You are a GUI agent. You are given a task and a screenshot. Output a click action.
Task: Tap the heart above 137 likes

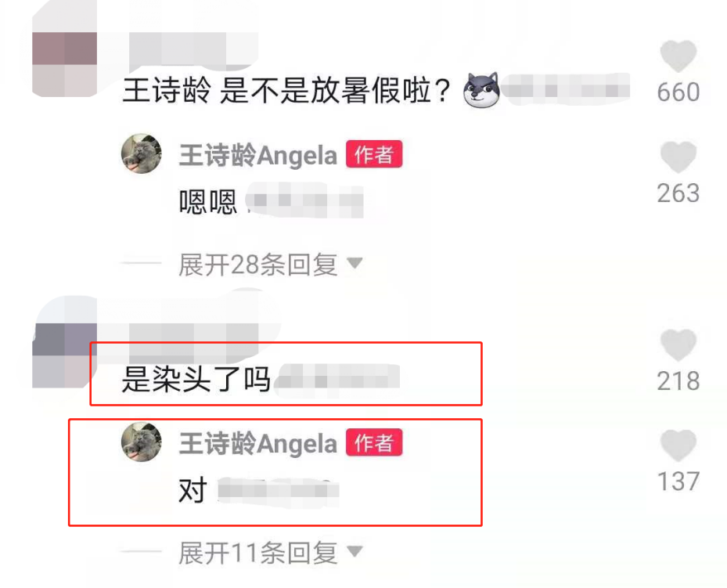click(x=678, y=446)
